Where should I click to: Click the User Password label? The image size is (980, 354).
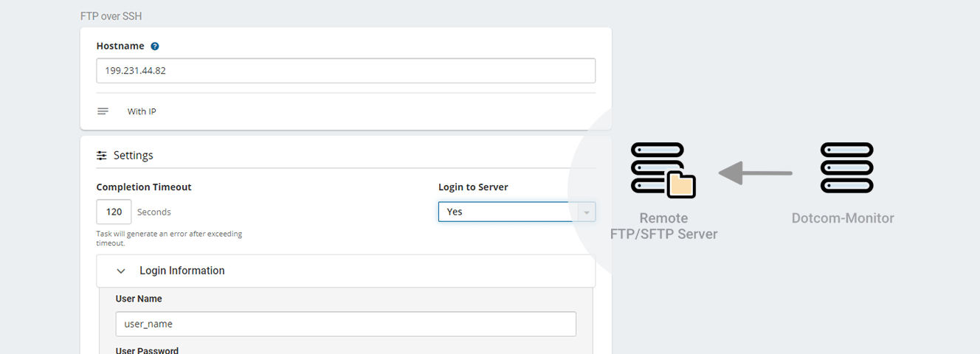pyautogui.click(x=147, y=350)
